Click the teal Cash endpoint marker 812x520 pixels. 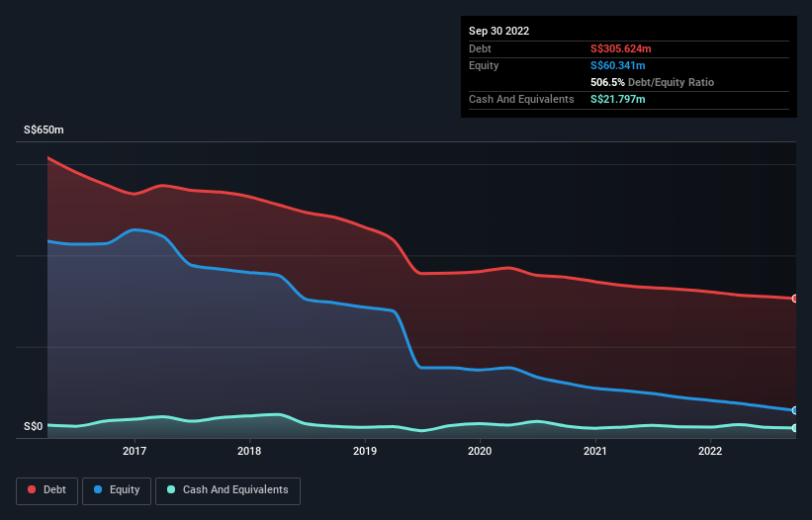[x=795, y=428]
